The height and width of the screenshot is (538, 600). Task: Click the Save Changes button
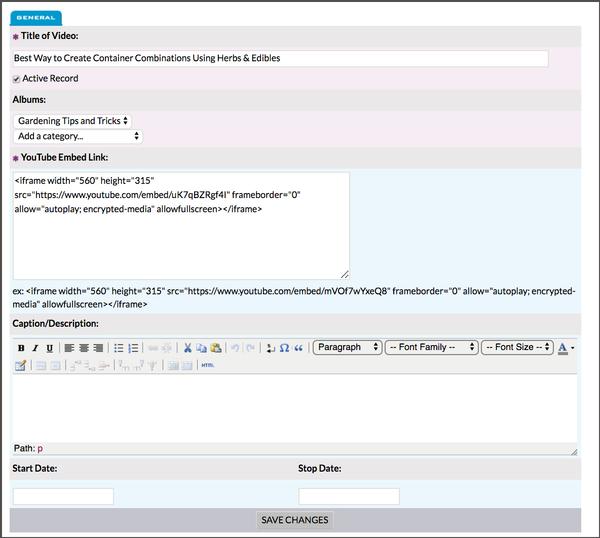point(295,520)
